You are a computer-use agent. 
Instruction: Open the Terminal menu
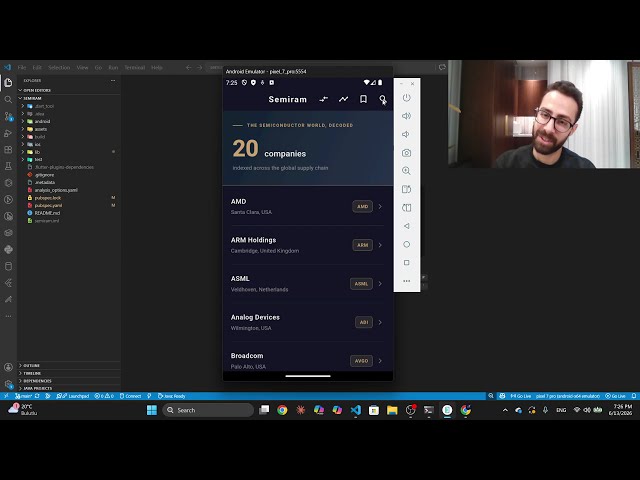(135, 67)
